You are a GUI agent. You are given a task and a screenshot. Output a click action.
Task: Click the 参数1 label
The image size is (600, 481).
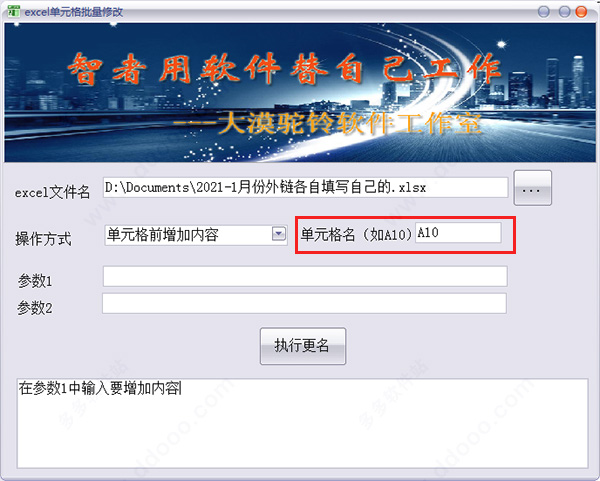pos(35,281)
